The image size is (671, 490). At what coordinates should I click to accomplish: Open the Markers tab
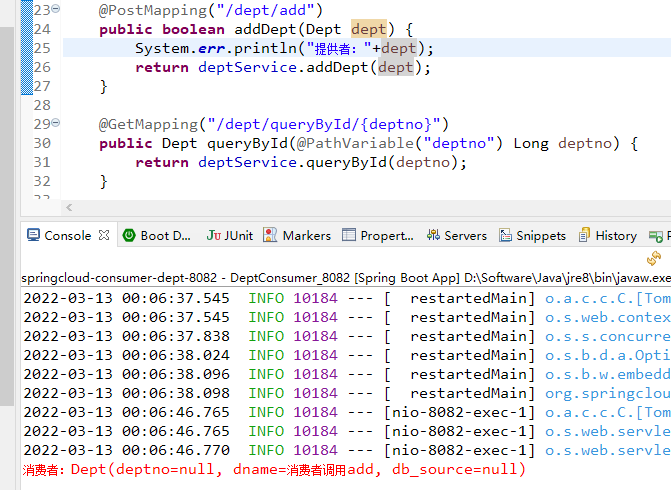pos(297,235)
